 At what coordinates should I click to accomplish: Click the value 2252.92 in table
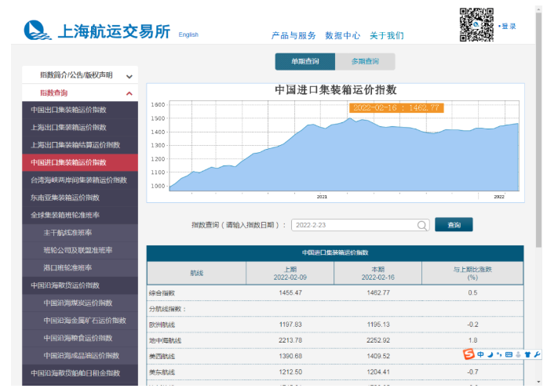coord(378,340)
